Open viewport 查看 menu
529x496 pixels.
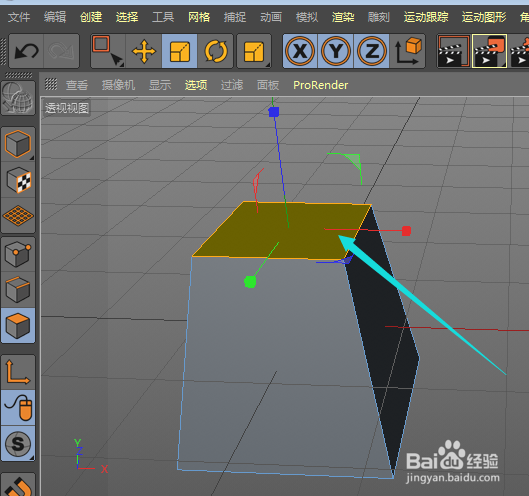pyautogui.click(x=77, y=85)
